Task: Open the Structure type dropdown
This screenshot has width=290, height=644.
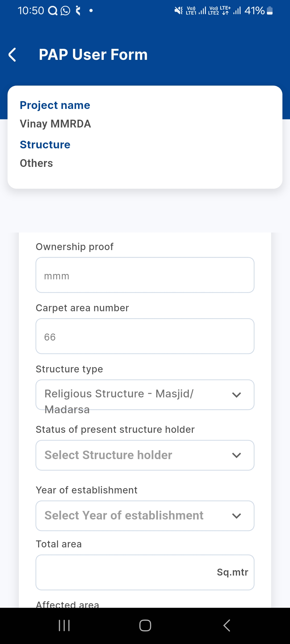Action: (145, 395)
